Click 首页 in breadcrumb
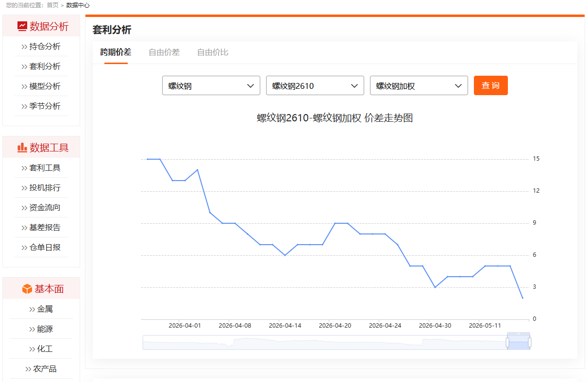 (53, 5)
